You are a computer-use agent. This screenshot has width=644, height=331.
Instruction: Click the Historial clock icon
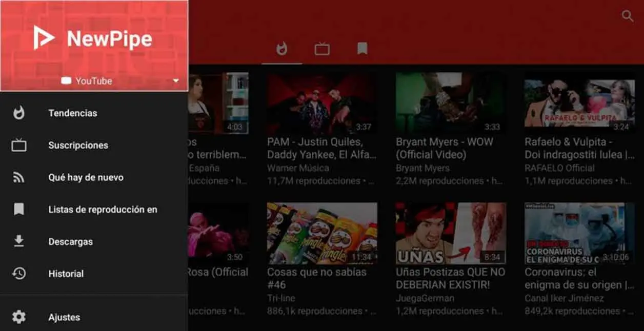(19, 274)
